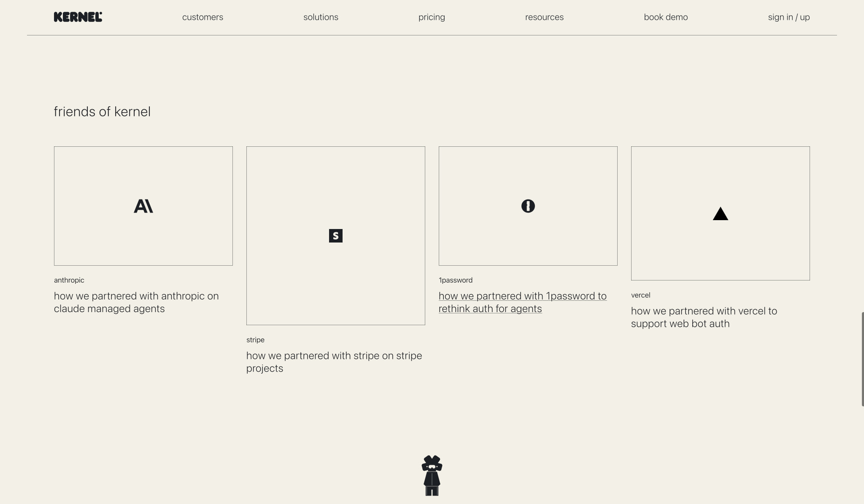Select book demo in navigation

click(x=666, y=17)
